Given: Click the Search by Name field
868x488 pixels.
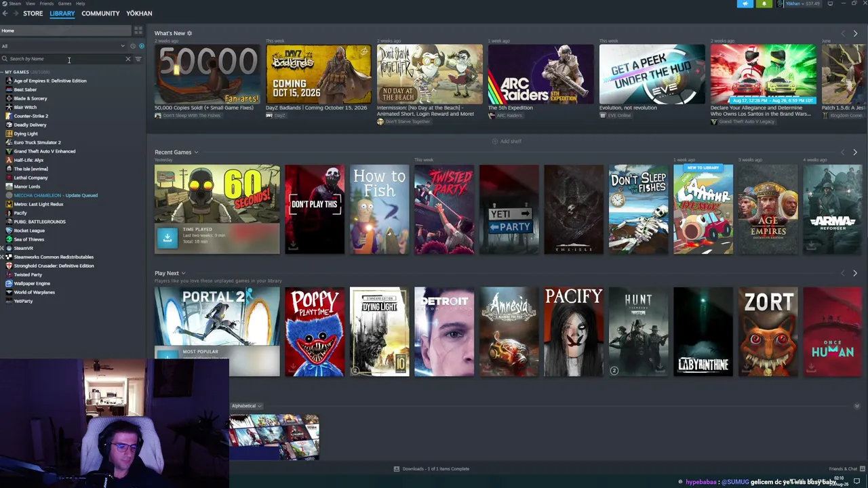Looking at the screenshot, I should coord(66,59).
